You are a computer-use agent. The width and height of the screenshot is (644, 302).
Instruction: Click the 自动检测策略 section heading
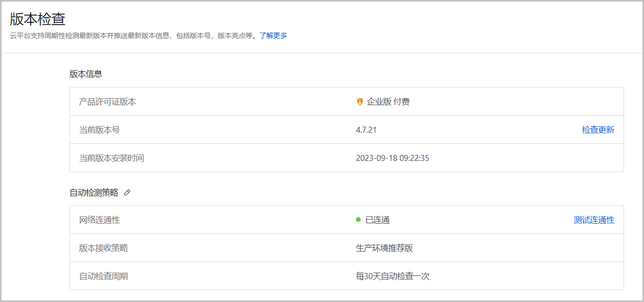94,193
